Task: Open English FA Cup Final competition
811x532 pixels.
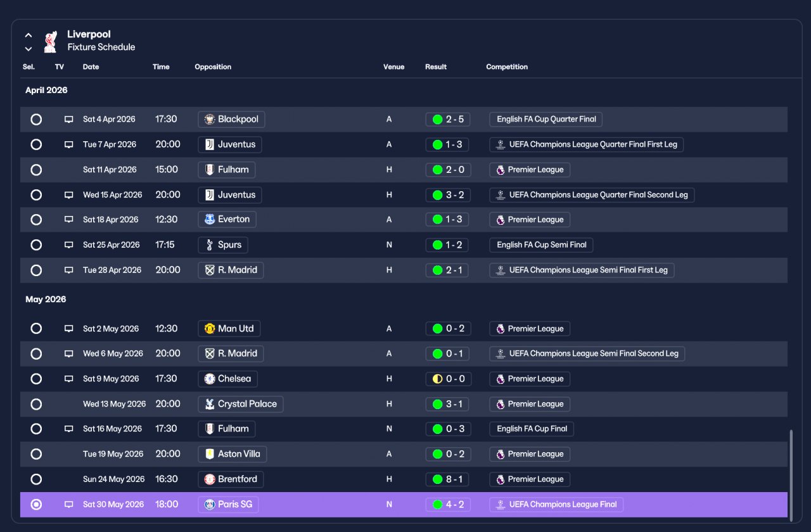Action: tap(532, 429)
